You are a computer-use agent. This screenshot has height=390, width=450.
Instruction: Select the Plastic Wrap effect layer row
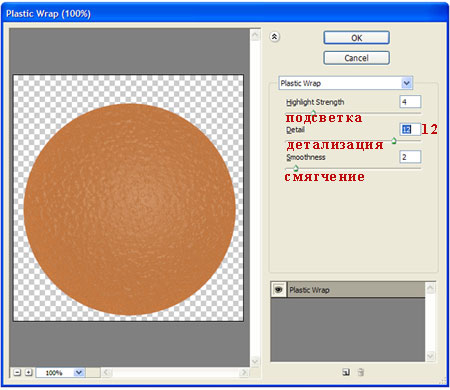[x=348, y=290]
